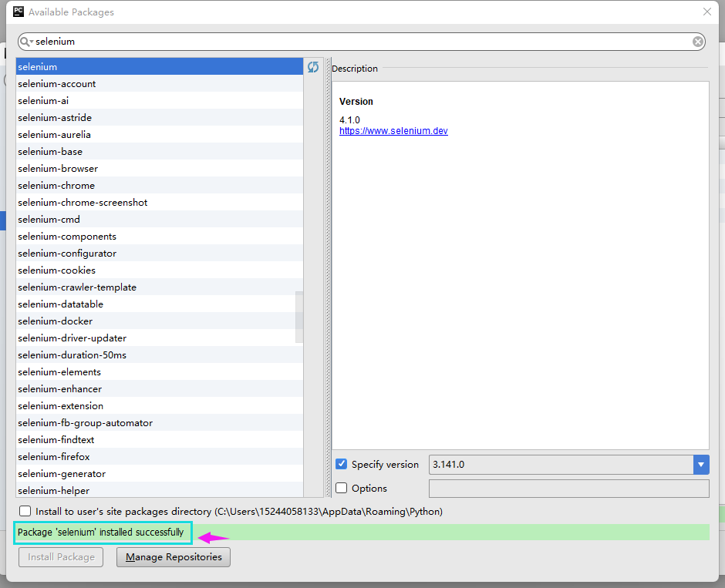Select selenium-driver-updater in the list
This screenshot has width=725, height=588.
pyautogui.click(x=160, y=338)
